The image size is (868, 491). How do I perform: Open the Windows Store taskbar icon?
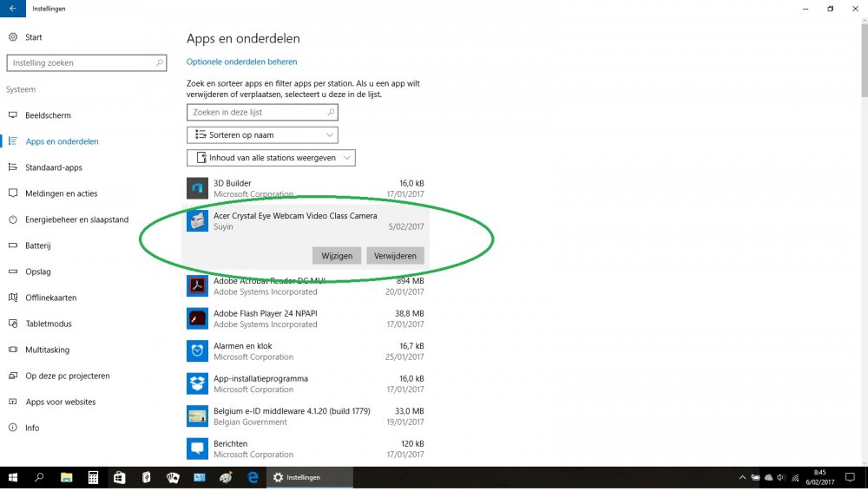point(120,477)
